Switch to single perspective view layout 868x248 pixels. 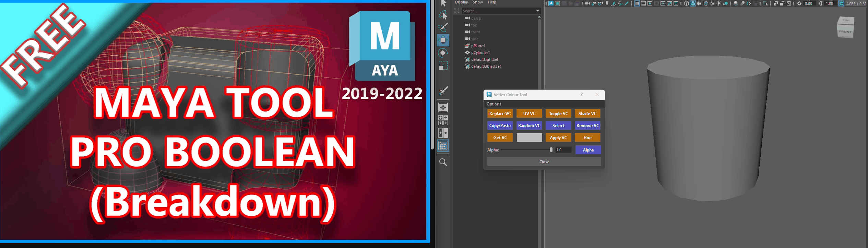coord(443,108)
